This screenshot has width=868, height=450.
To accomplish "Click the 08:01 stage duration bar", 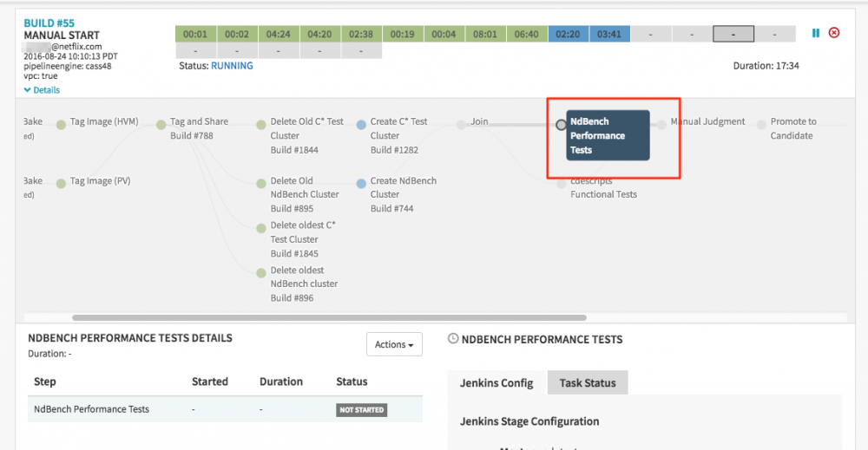I will coord(484,34).
